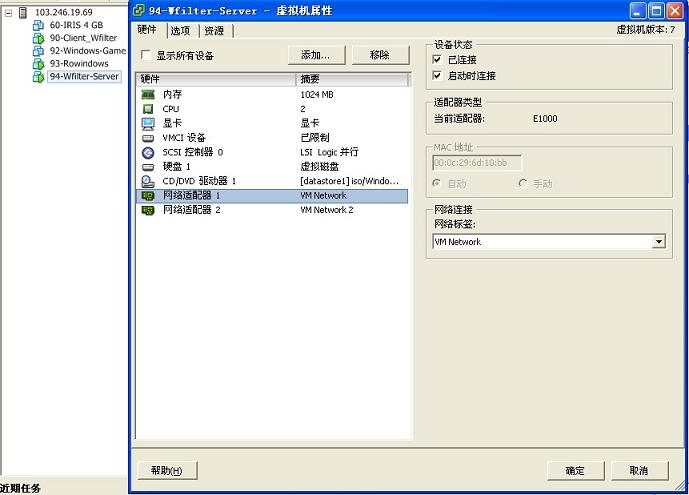Select the 内存 memory icon
This screenshot has height=495, width=689.
148,94
